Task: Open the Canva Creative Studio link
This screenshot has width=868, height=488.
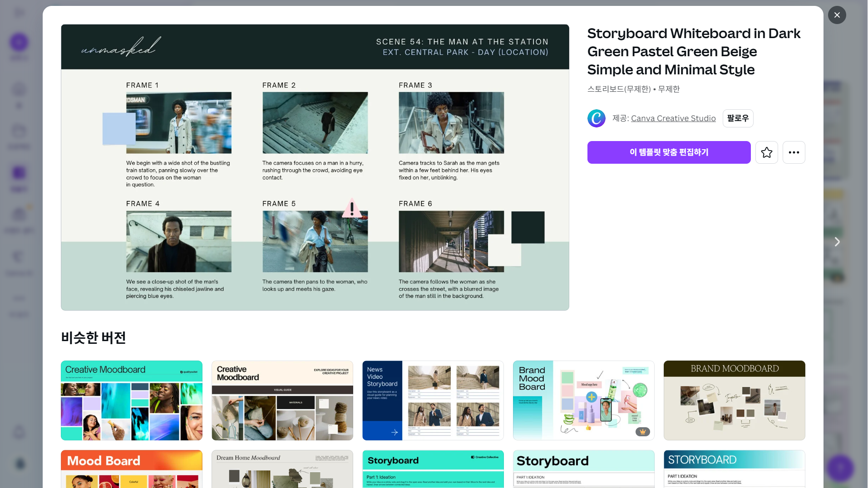Action: tap(673, 118)
